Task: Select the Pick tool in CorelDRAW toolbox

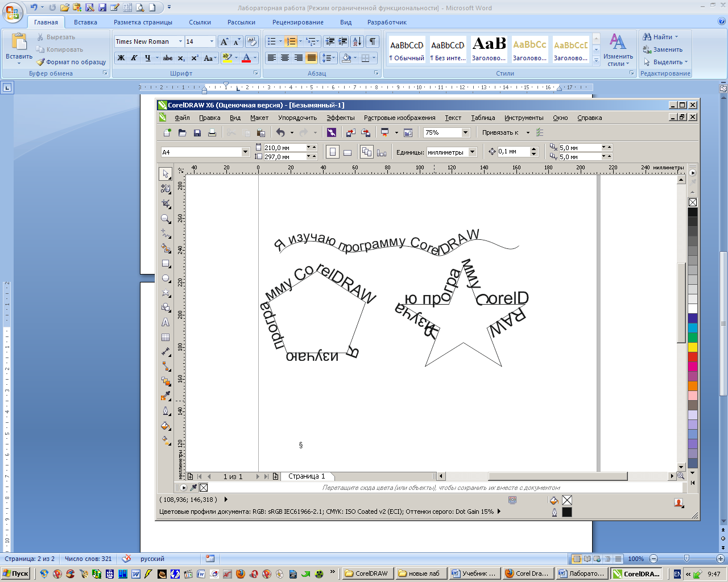Action: 166,173
